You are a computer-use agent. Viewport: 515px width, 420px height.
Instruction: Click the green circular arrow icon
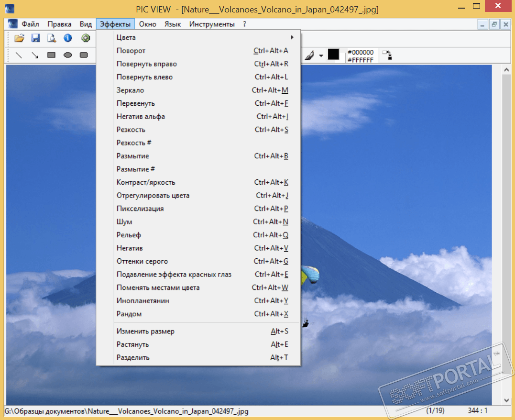tap(86, 38)
